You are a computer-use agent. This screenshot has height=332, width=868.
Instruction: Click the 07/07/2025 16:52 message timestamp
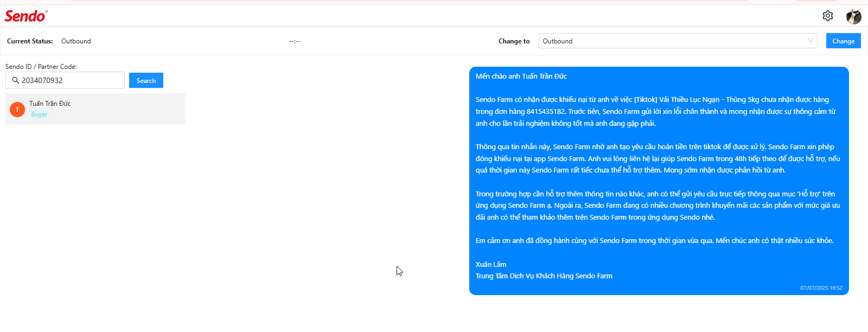821,288
